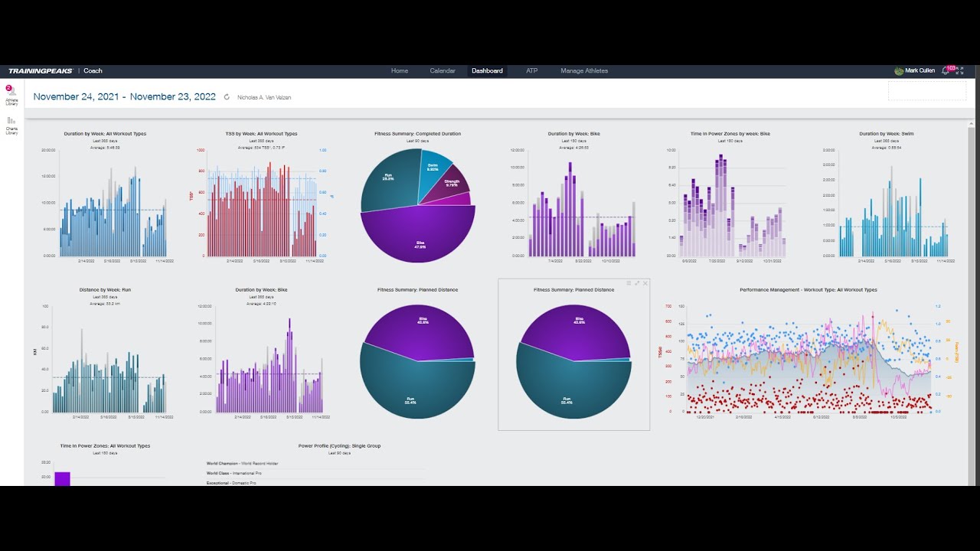Click the Coach label in header
The height and width of the screenshot is (551, 980).
coord(93,71)
